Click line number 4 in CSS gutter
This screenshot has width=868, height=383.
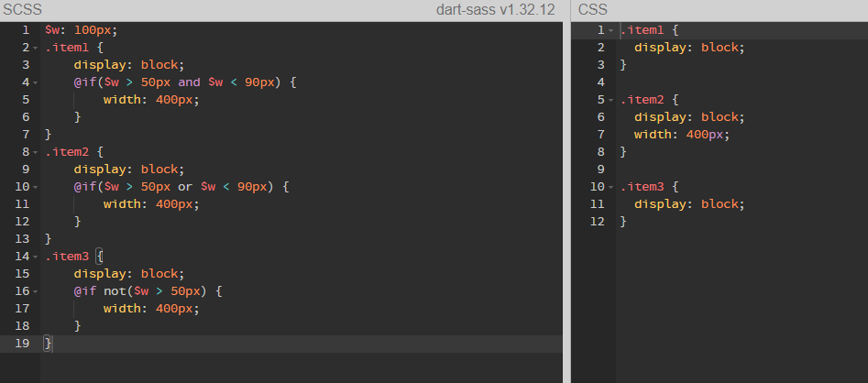pyautogui.click(x=601, y=82)
